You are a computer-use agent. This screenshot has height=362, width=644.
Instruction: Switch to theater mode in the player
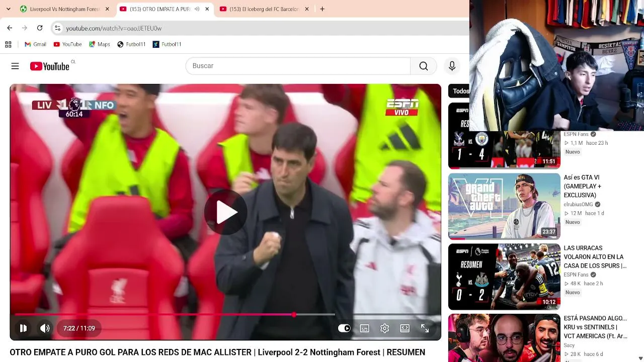[x=405, y=328]
